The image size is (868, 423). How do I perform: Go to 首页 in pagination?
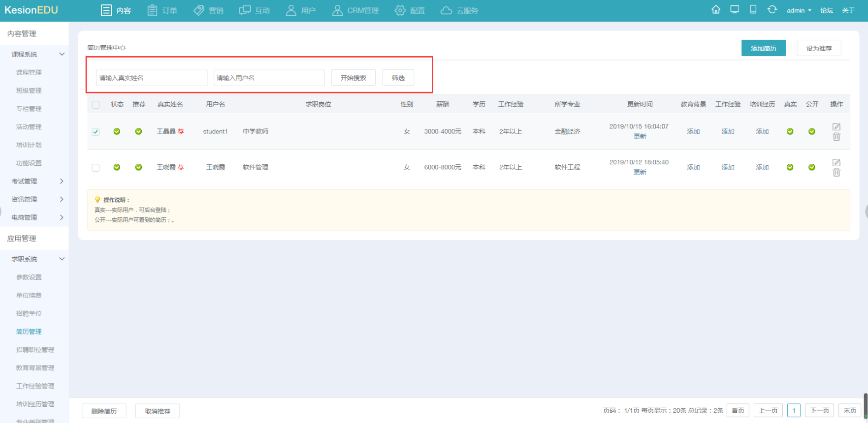(738, 410)
